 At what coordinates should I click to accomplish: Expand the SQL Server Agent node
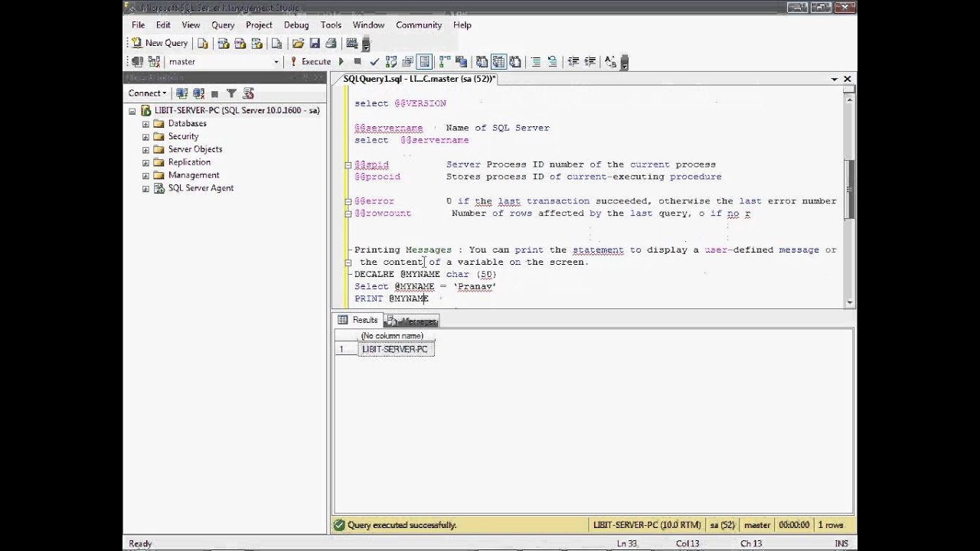pyautogui.click(x=145, y=189)
